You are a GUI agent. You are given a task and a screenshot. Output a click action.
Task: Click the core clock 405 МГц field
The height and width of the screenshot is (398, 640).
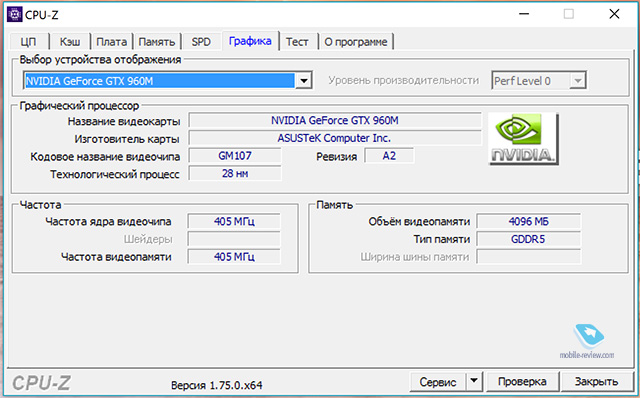click(x=234, y=222)
